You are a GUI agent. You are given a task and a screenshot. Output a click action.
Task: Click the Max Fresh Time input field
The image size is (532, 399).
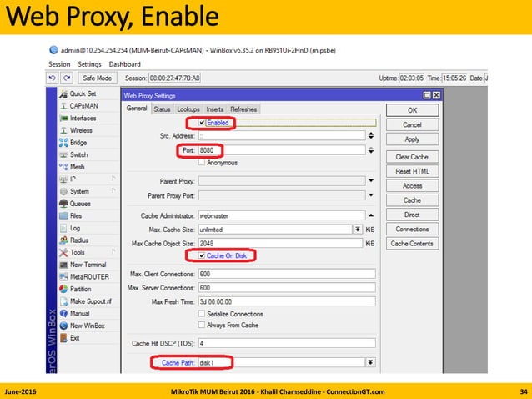pyautogui.click(x=287, y=301)
